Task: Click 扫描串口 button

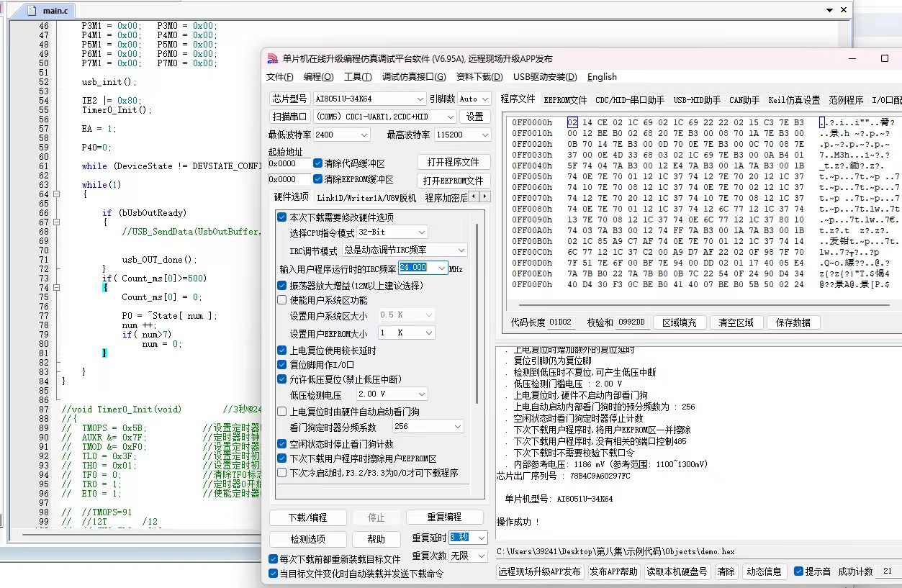Action: [x=289, y=117]
